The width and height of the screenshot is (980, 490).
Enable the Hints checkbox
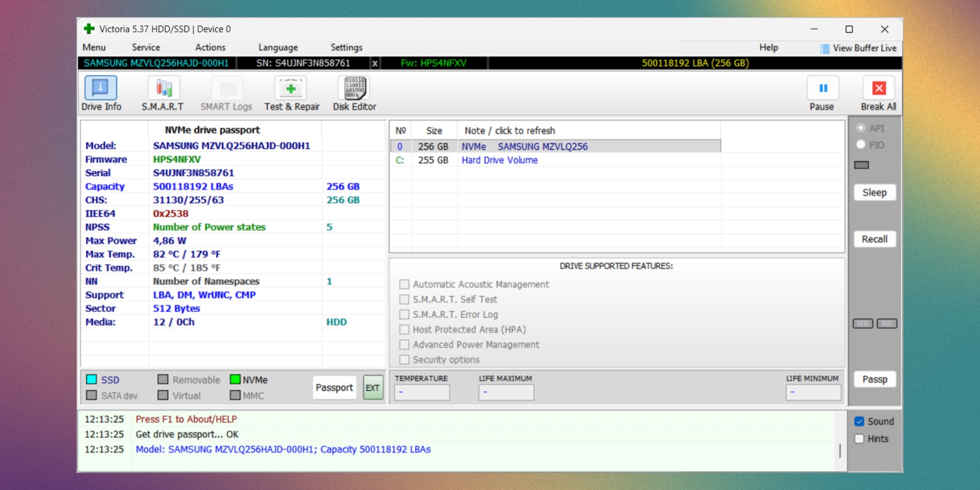859,439
